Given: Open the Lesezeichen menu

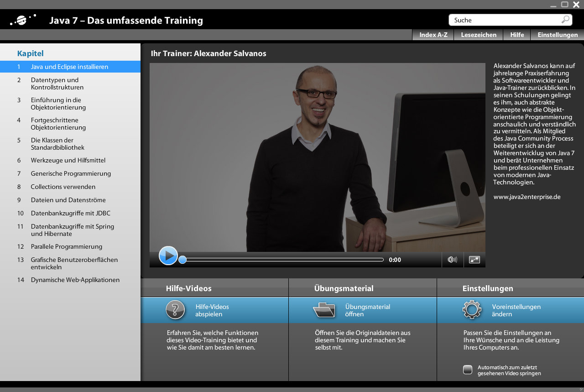Looking at the screenshot, I should (x=479, y=35).
